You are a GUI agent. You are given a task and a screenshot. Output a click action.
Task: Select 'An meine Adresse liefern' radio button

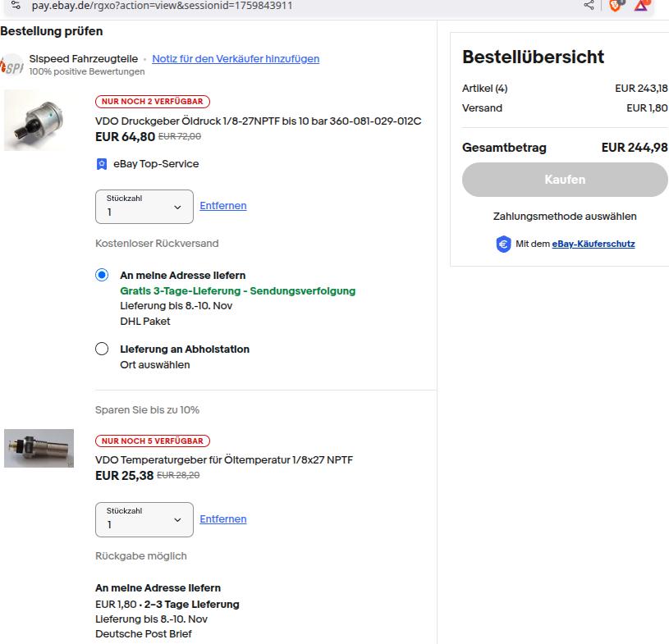tap(102, 276)
